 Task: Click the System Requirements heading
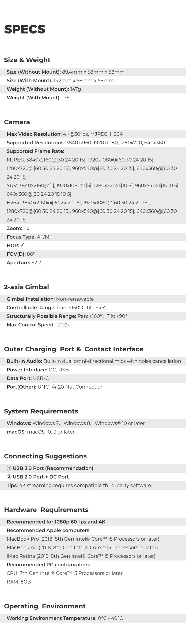tap(41, 411)
